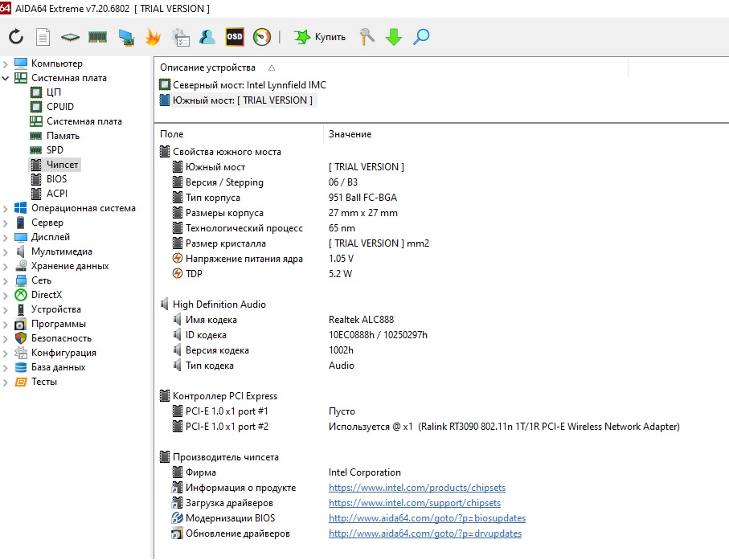The width and height of the screenshot is (729, 560).
Task: Sort by Описание устройства column header
Action: (208, 67)
